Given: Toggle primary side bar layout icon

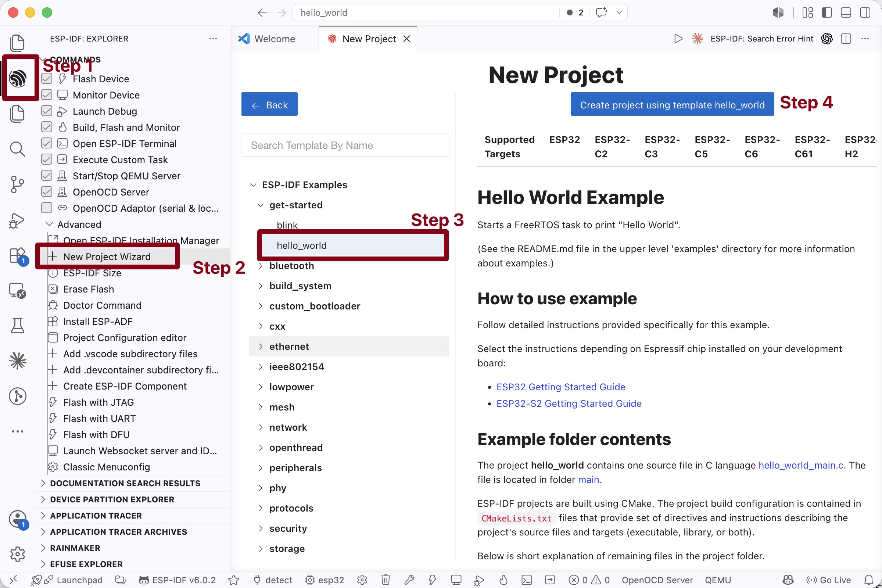Looking at the screenshot, I should click(827, 13).
